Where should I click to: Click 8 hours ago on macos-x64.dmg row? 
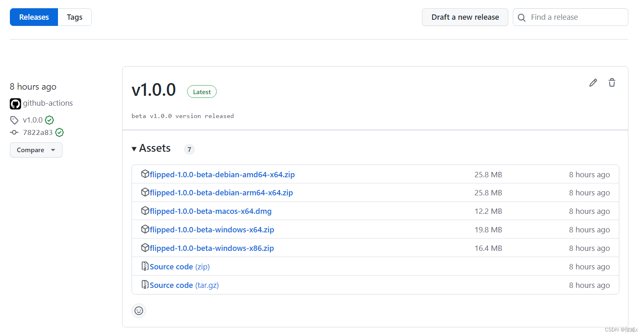[x=589, y=211]
